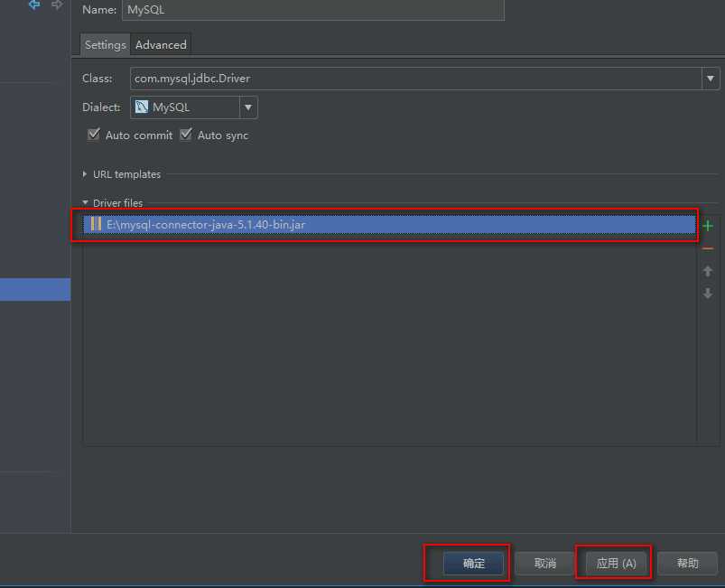Toggle the Auto commit checkbox

(x=93, y=135)
